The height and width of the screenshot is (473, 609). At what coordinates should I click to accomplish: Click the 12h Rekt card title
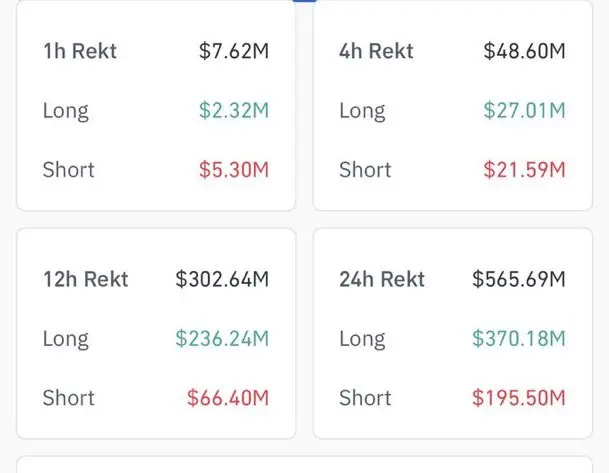pyautogui.click(x=85, y=279)
